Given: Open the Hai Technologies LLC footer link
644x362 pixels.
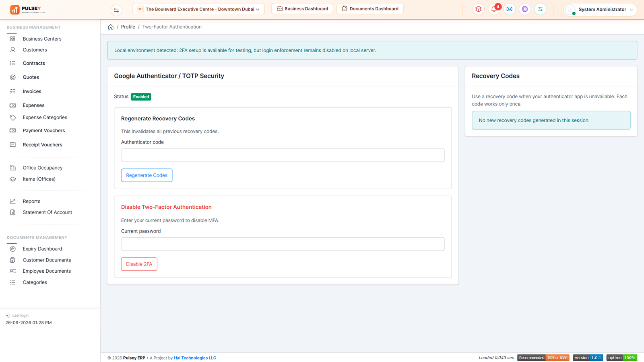Looking at the screenshot, I should 195,358.
